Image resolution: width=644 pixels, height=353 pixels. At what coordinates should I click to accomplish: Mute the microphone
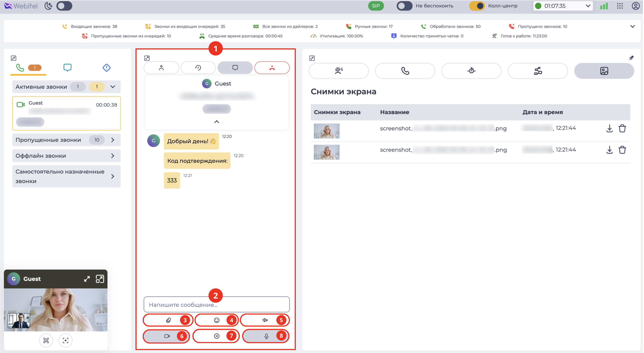point(266,336)
